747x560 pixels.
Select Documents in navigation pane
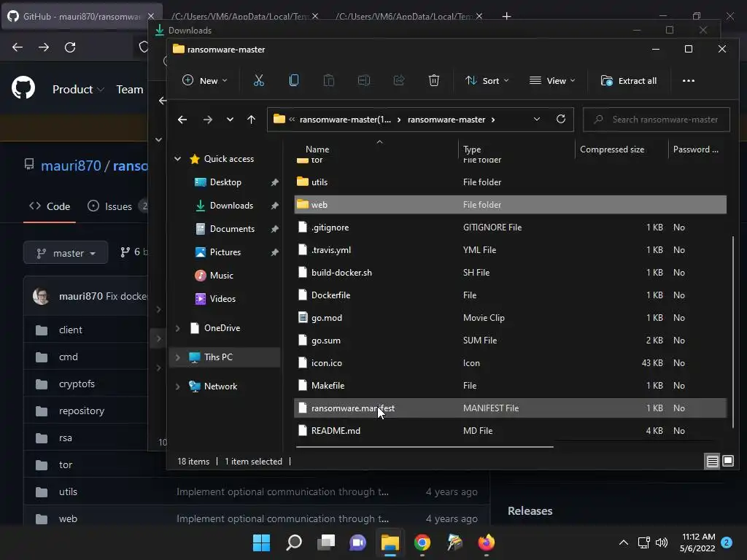tap(232, 228)
